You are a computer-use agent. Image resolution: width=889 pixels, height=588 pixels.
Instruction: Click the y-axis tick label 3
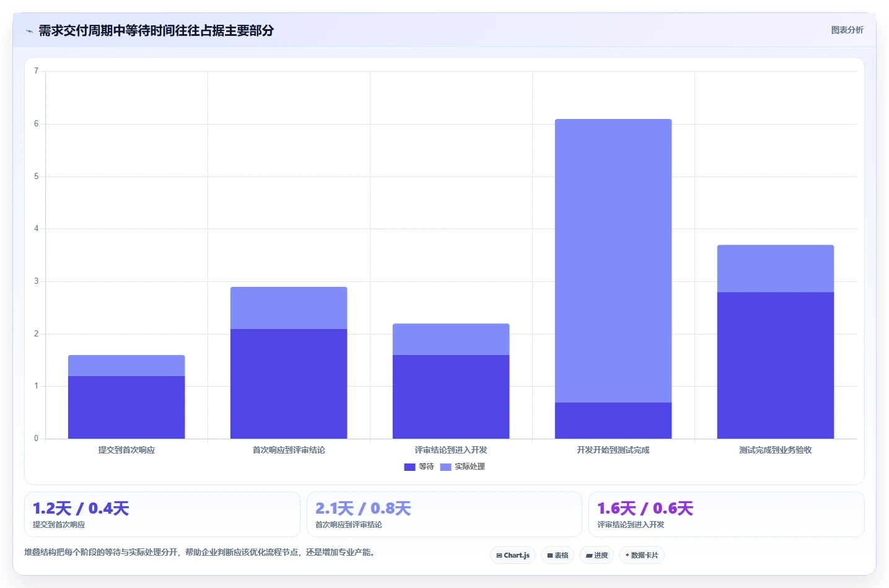36,281
